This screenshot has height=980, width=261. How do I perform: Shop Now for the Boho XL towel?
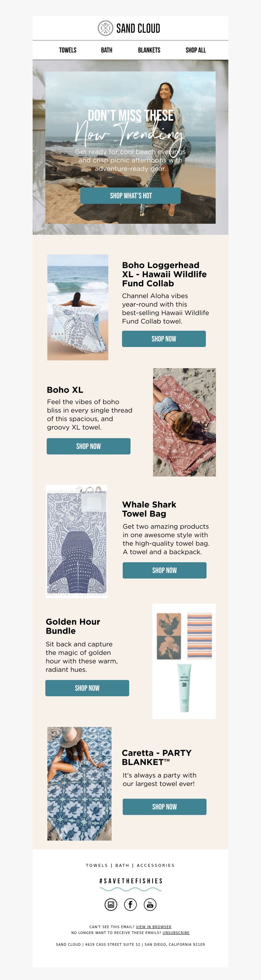(89, 446)
